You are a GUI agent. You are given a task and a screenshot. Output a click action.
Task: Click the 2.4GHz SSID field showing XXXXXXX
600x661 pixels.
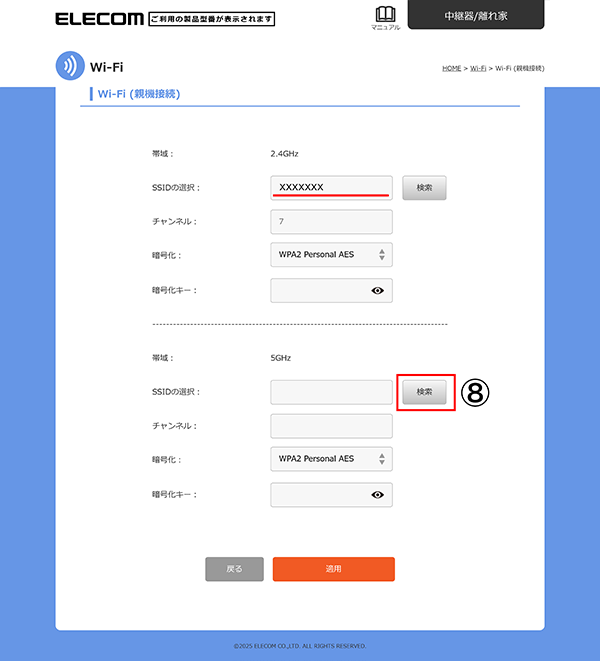[x=330, y=188]
